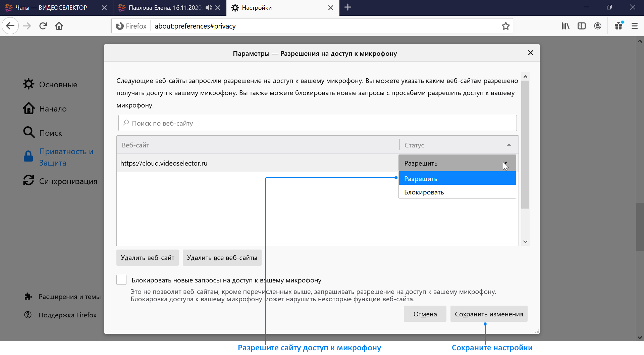Click the forward navigation arrow
Viewport: 644px width, 355px height.
pos(27,26)
